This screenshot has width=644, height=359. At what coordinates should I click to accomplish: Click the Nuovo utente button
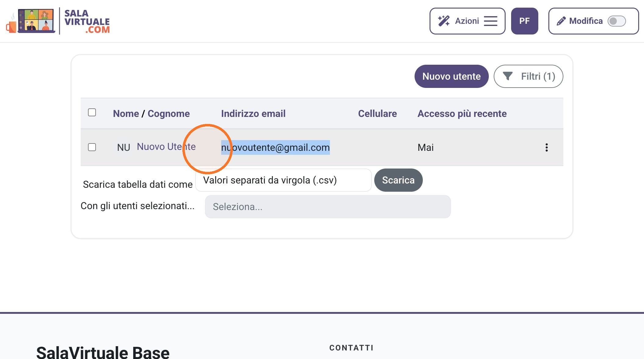[451, 76]
